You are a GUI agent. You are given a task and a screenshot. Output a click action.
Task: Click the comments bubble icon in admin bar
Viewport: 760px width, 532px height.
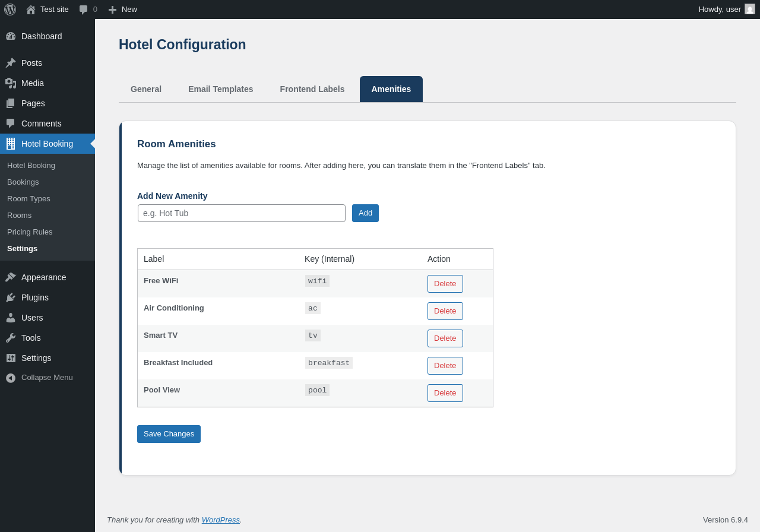pos(84,9)
